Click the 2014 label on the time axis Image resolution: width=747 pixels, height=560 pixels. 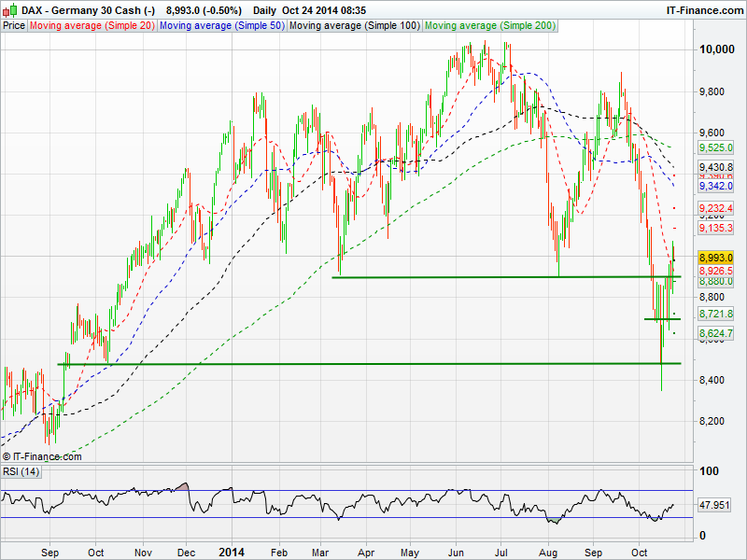pyautogui.click(x=230, y=552)
